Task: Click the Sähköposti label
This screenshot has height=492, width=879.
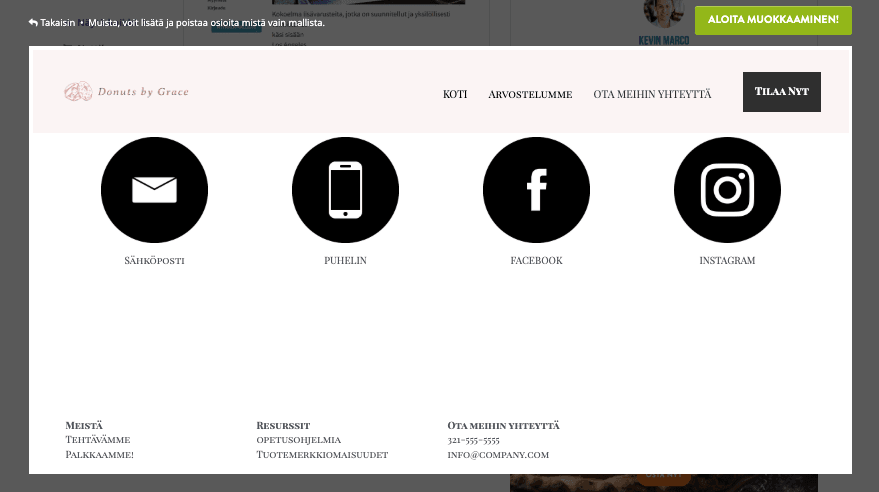Action: click(x=154, y=261)
